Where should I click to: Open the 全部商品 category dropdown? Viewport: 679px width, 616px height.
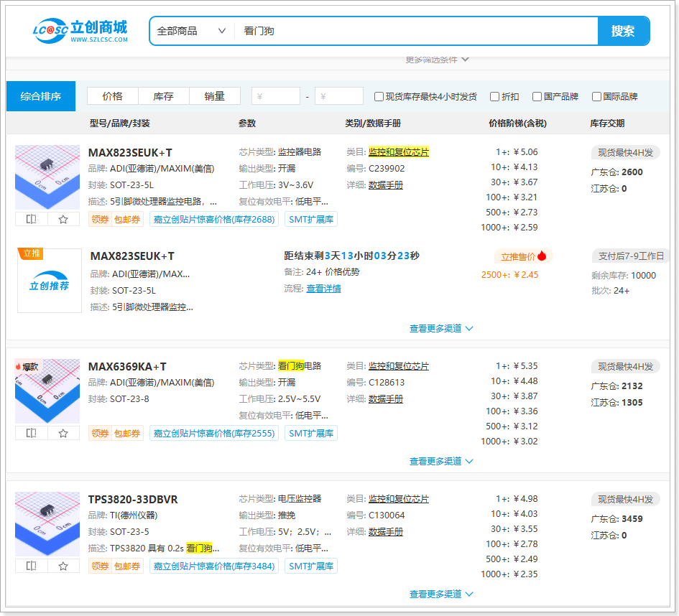click(191, 31)
